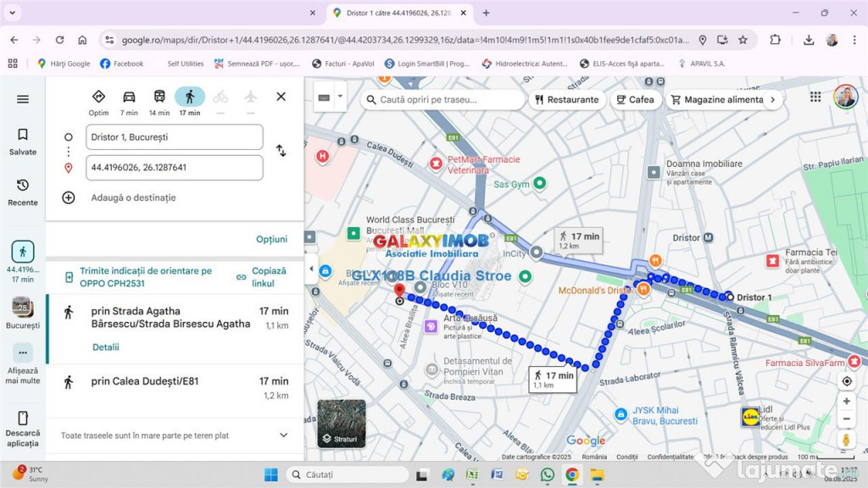
Task: Go back in the browser
Action: coord(14,40)
